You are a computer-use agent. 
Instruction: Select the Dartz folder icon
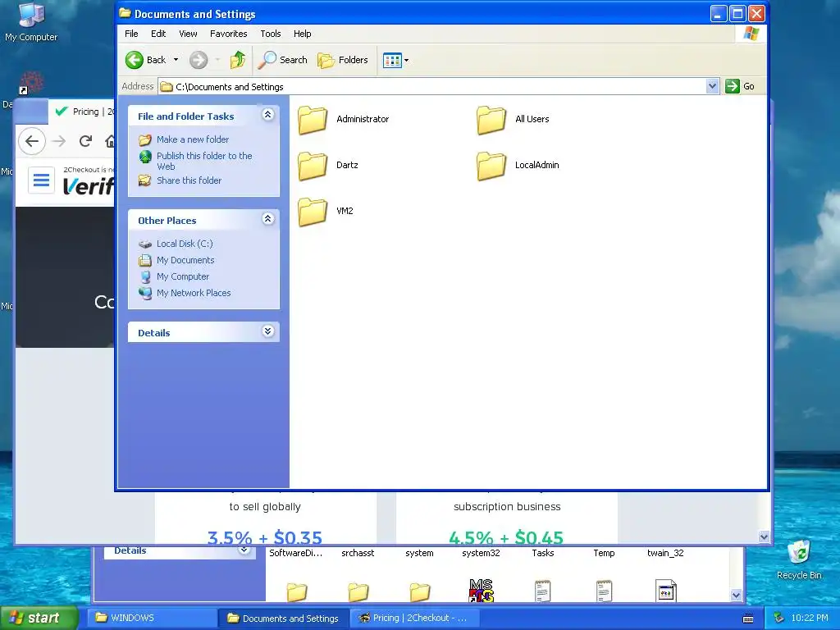point(313,166)
